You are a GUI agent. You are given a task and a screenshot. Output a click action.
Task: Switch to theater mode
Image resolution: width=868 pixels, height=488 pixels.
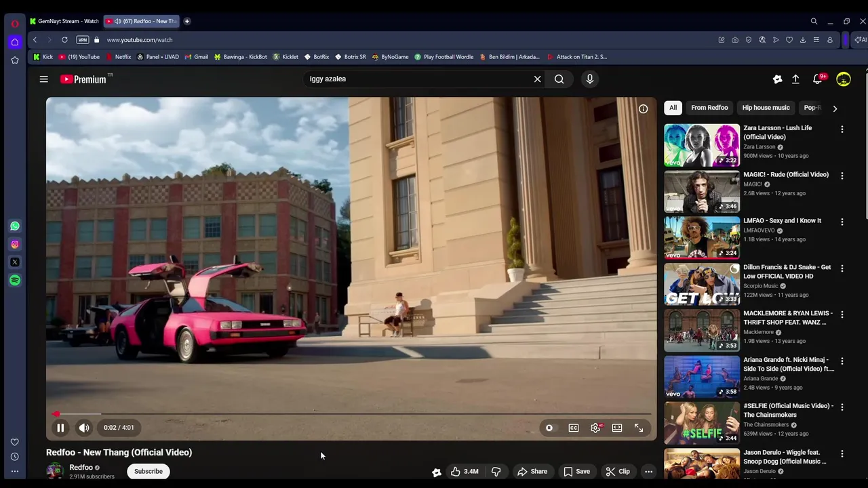point(617,428)
